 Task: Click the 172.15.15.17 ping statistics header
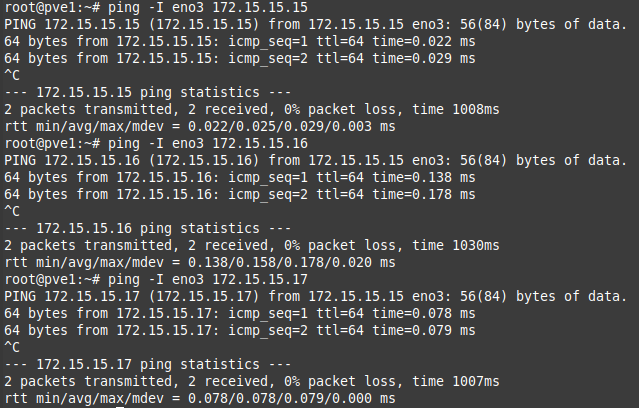coord(148,365)
